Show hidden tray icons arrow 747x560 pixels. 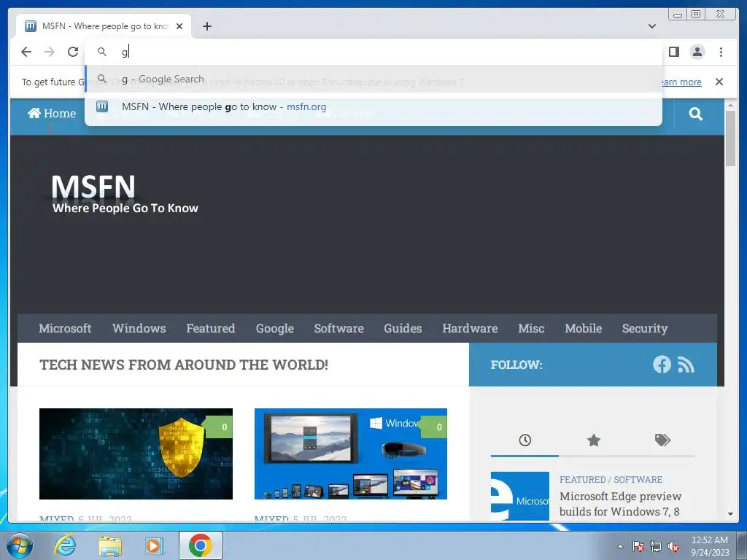point(620,546)
